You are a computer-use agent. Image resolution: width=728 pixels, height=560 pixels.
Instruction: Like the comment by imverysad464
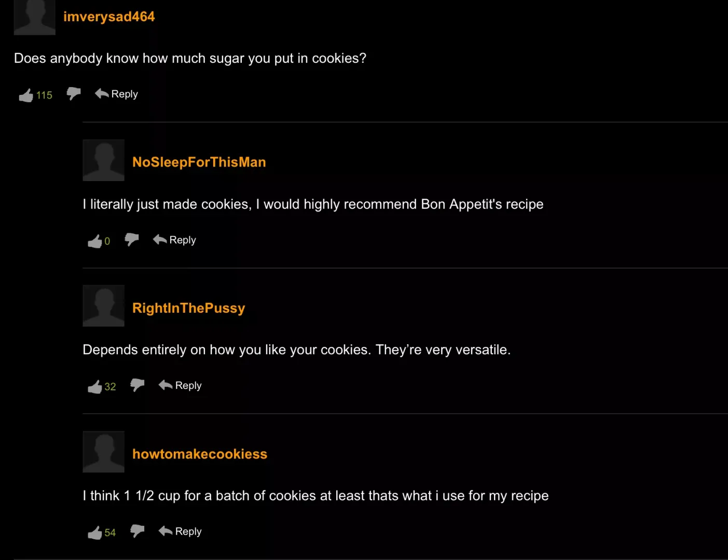pos(26,95)
